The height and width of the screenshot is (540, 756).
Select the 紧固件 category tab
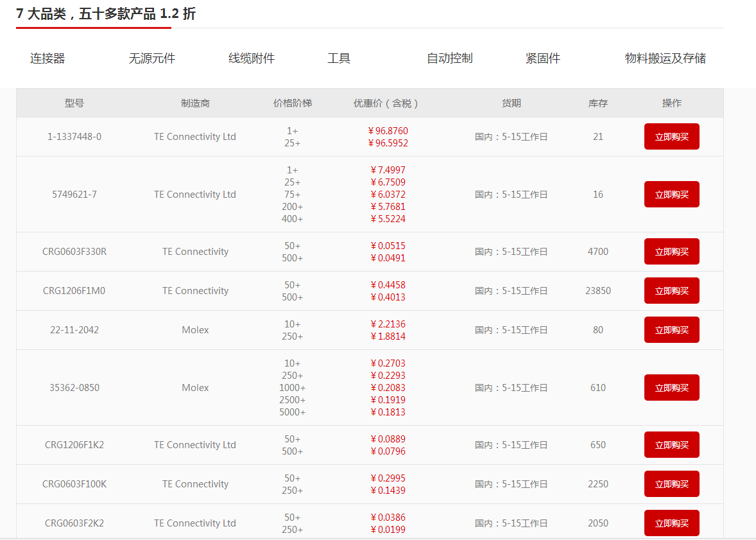click(x=542, y=58)
